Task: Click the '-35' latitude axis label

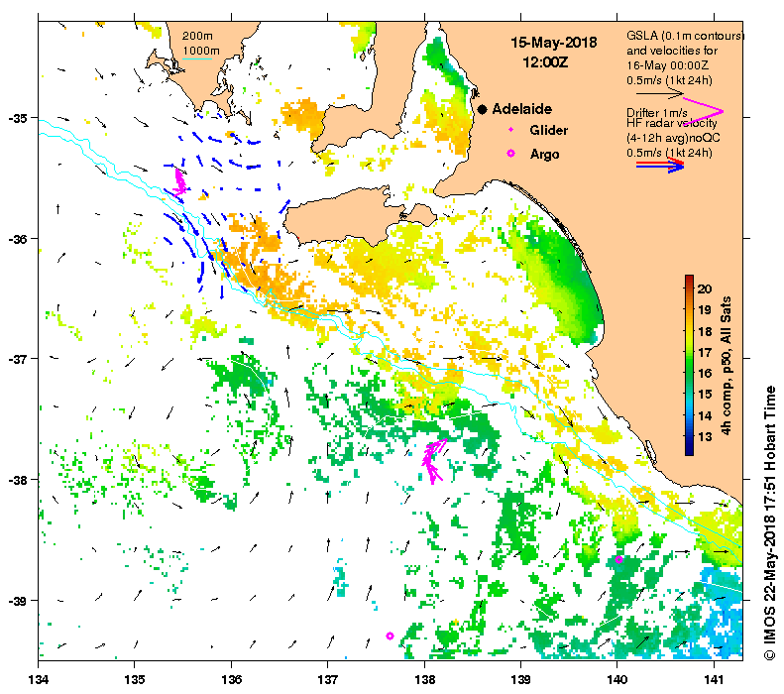Action: pos(18,118)
